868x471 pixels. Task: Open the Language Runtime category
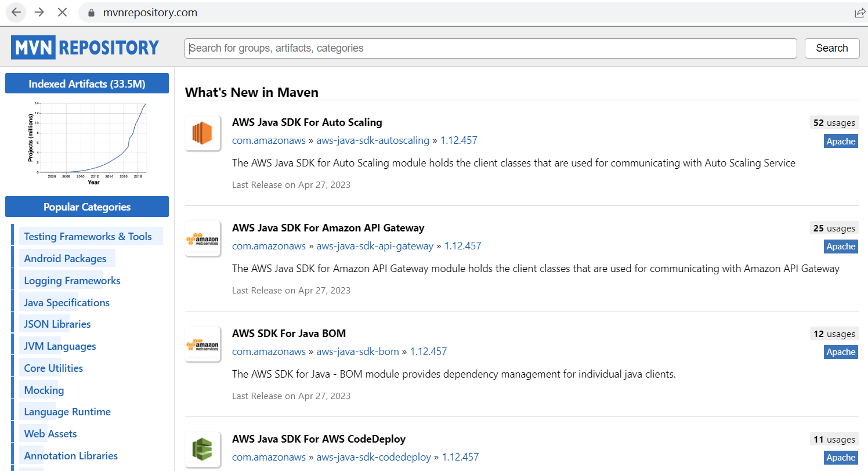(67, 411)
